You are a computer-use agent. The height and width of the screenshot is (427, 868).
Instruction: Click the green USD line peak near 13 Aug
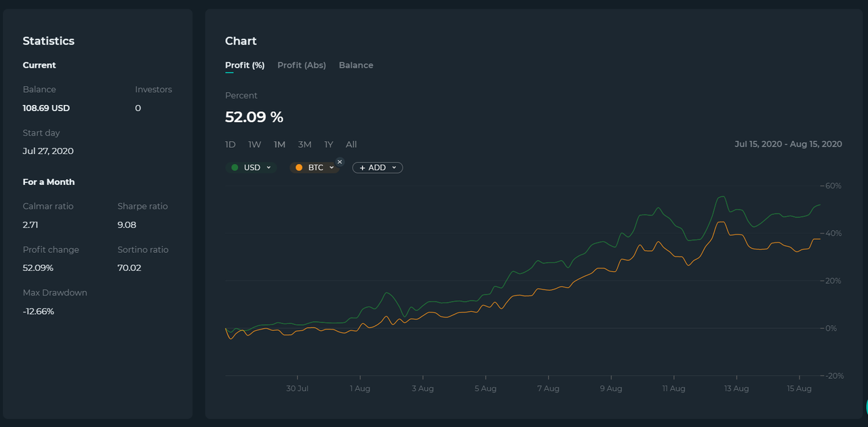pyautogui.click(x=723, y=197)
